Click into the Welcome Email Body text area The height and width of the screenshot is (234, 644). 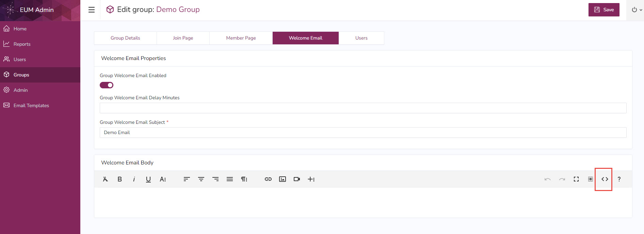[x=363, y=202]
